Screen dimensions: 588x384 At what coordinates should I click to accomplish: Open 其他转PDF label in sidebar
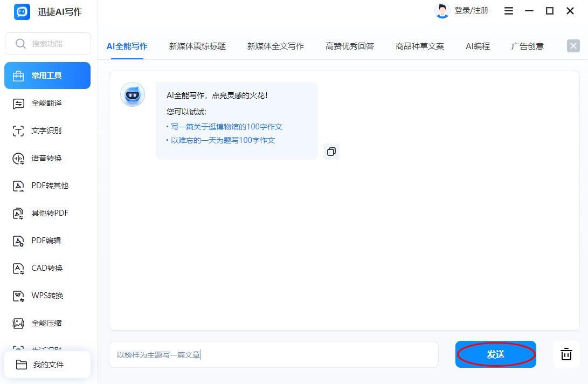pyautogui.click(x=50, y=213)
